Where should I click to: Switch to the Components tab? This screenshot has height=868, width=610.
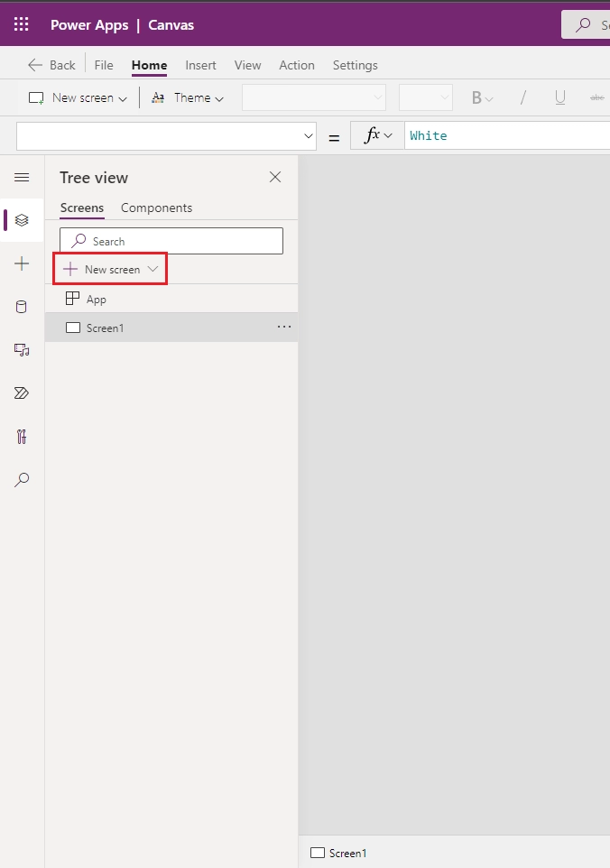tap(157, 208)
